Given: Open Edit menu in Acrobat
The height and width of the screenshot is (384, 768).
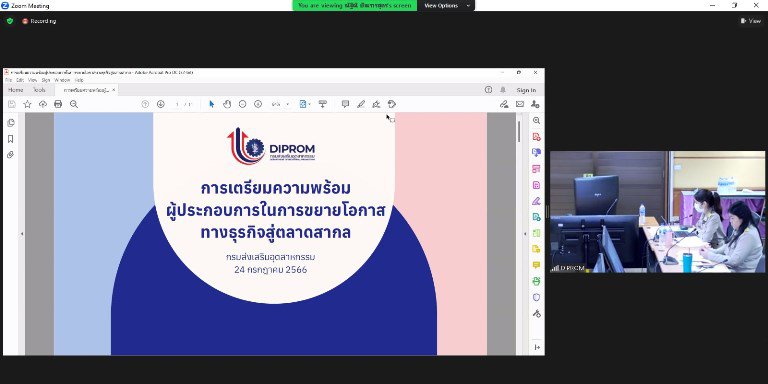Looking at the screenshot, I should pos(20,80).
